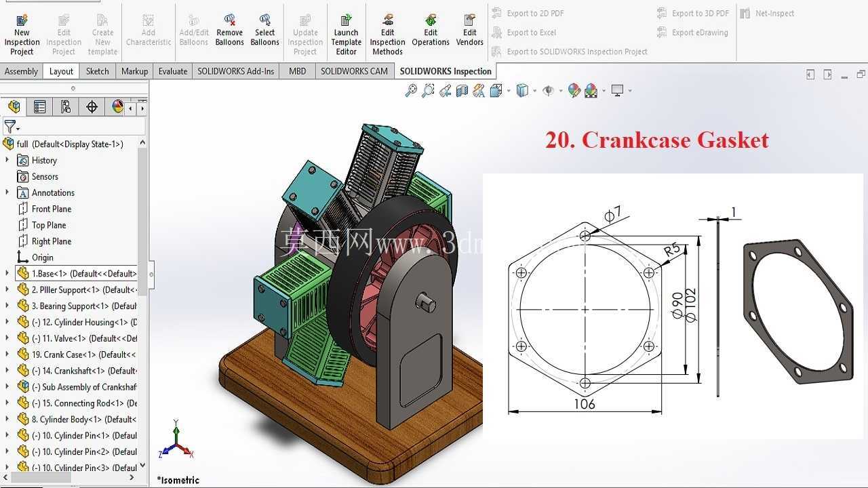Click Dynamic Annotation Views icon
This screenshot has width=868, height=488.
(479, 90)
